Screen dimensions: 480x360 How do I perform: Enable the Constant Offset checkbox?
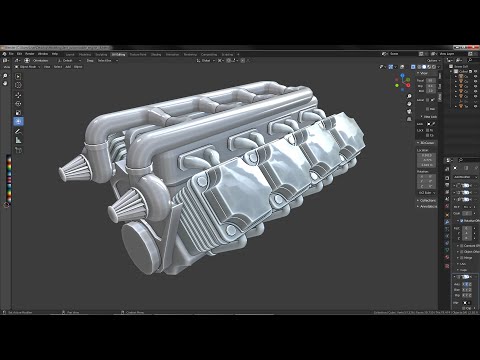click(x=462, y=246)
